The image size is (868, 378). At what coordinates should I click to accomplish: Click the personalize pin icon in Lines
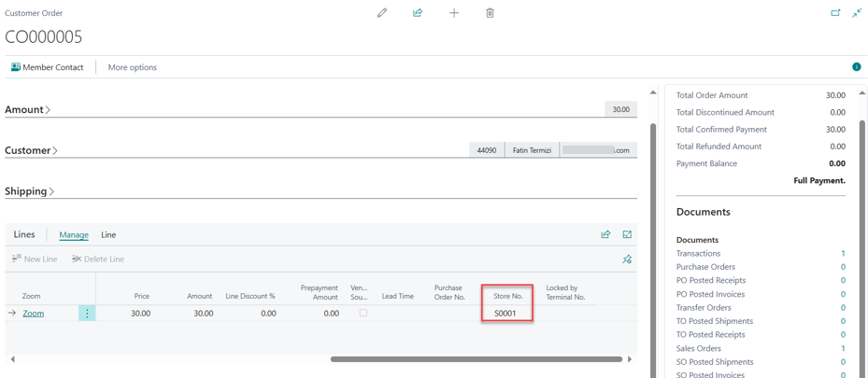click(627, 259)
